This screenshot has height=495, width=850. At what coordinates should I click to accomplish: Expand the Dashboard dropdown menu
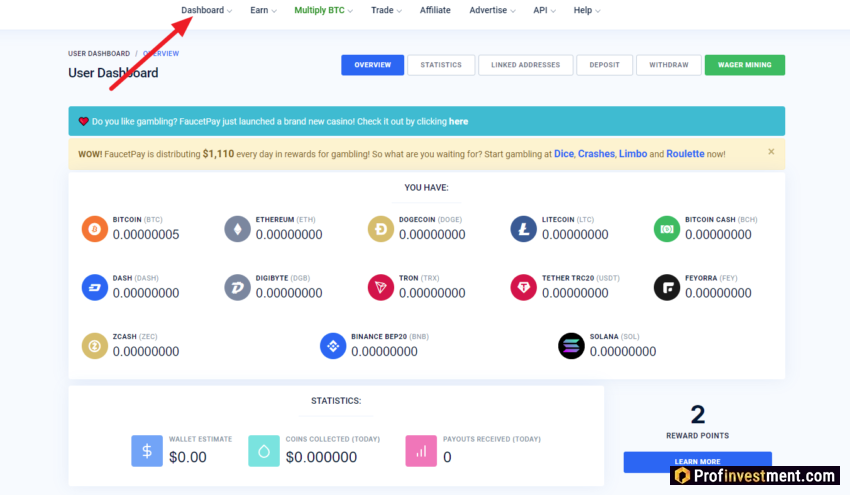pos(206,10)
